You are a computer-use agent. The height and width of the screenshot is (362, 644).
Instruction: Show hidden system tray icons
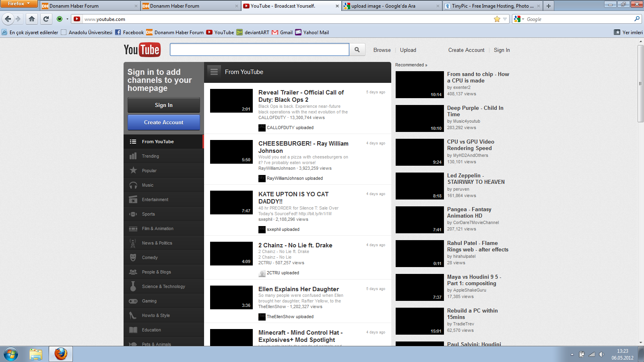coord(572,354)
